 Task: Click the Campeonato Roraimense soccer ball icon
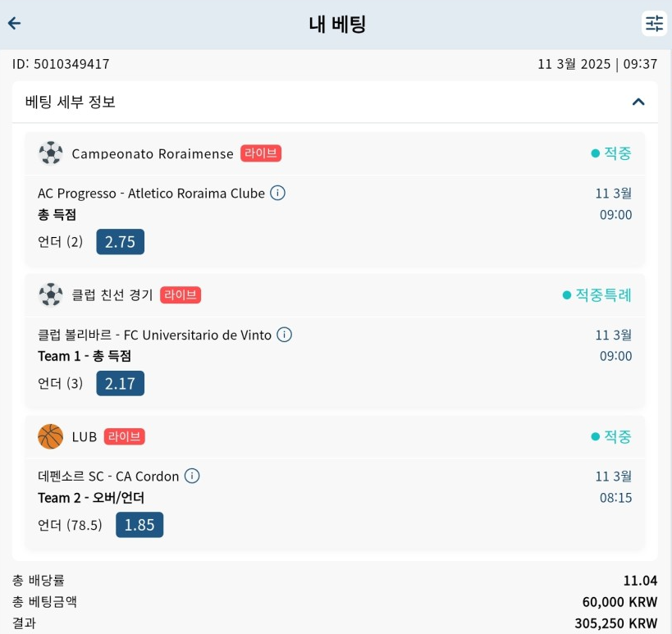tap(51, 153)
